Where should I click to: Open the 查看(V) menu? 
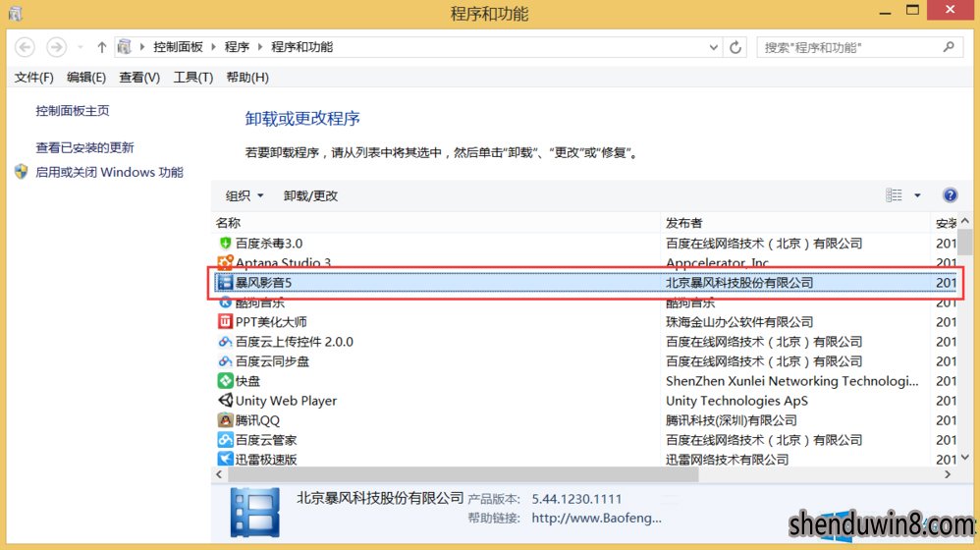pyautogui.click(x=139, y=78)
